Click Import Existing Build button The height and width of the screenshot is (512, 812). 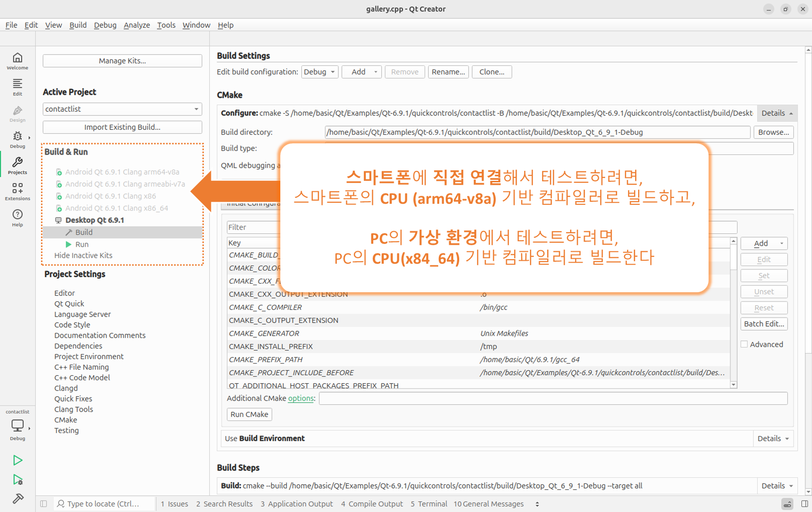point(122,127)
